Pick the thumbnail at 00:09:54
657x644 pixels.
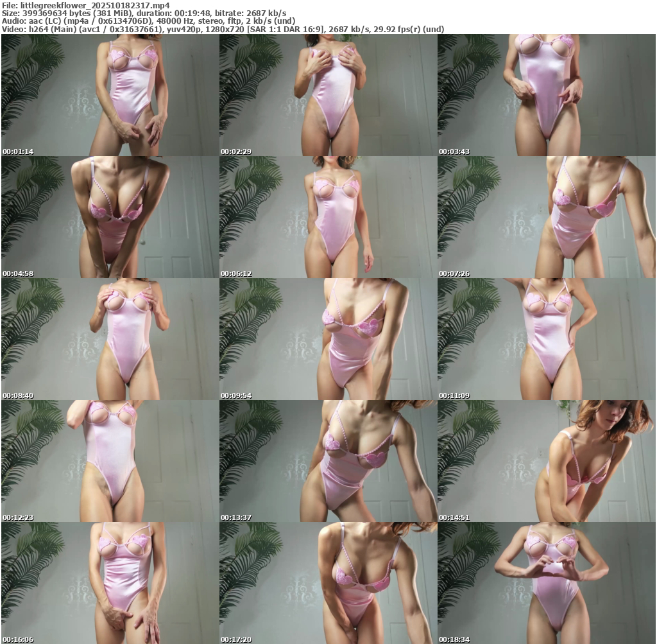tap(328, 339)
